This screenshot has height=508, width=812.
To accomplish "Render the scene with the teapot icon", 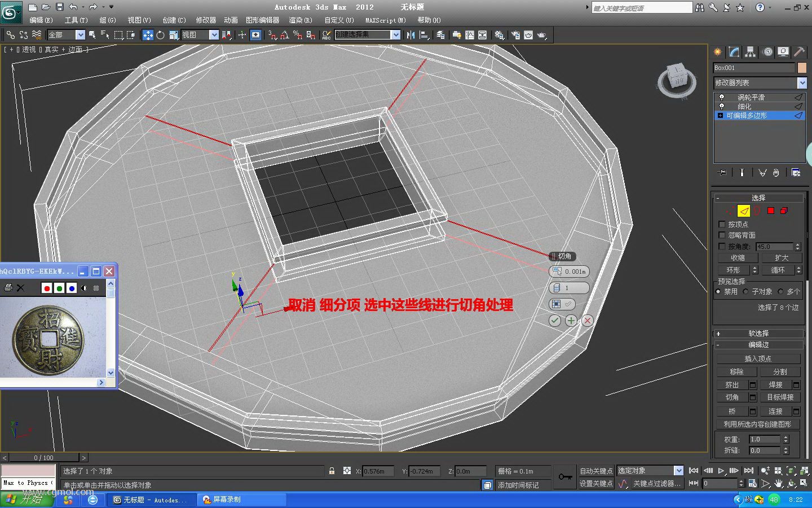I will (542, 35).
